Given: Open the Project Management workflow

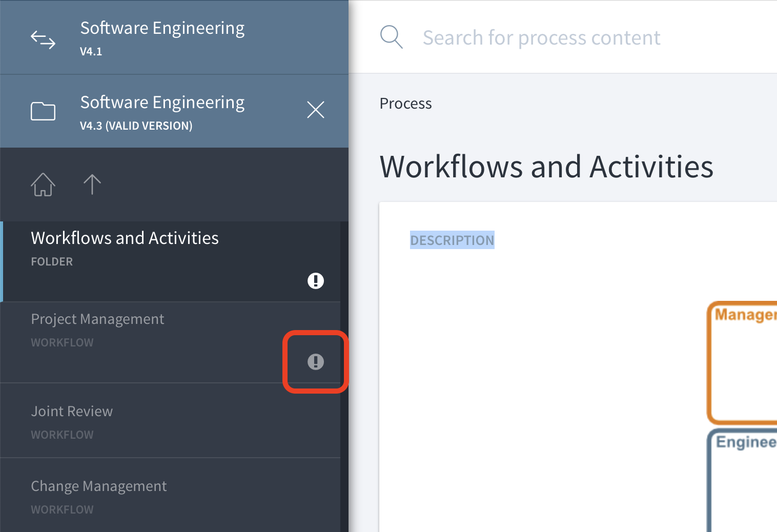Looking at the screenshot, I should tap(170, 342).
